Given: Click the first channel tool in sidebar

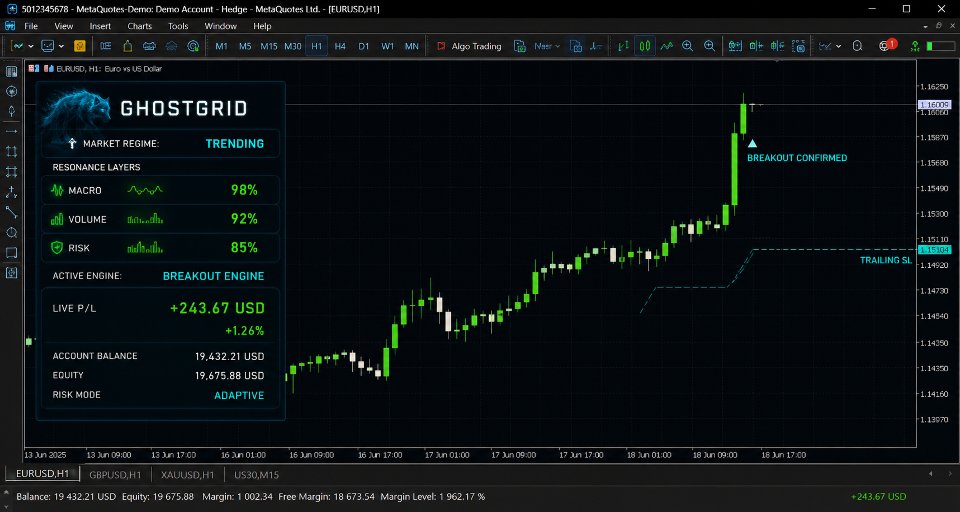Looking at the screenshot, I should pos(11,151).
